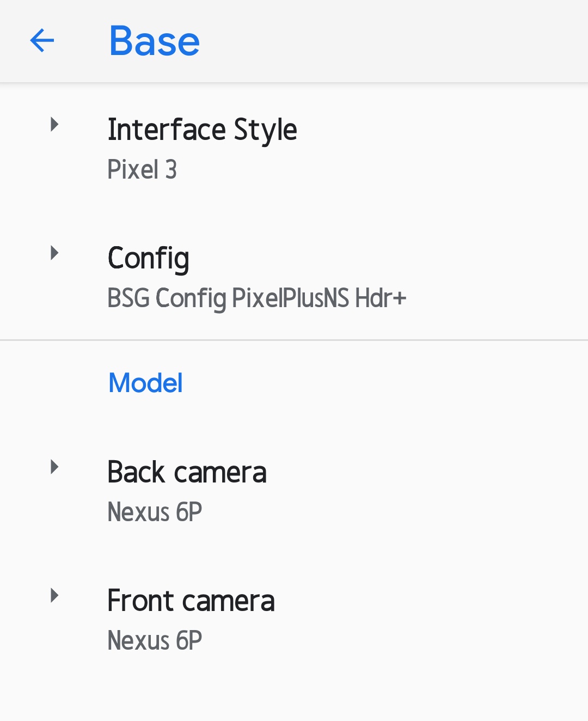Click the Base page title

(x=155, y=41)
